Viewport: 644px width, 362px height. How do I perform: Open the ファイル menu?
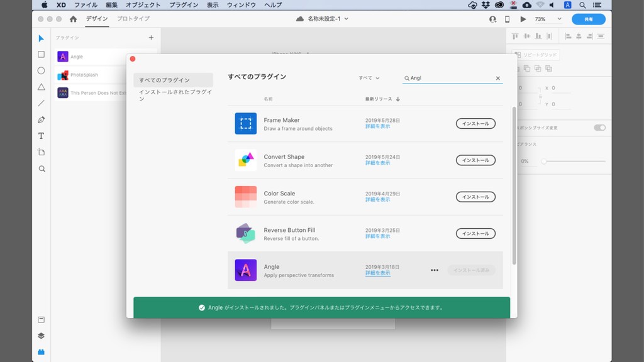86,5
